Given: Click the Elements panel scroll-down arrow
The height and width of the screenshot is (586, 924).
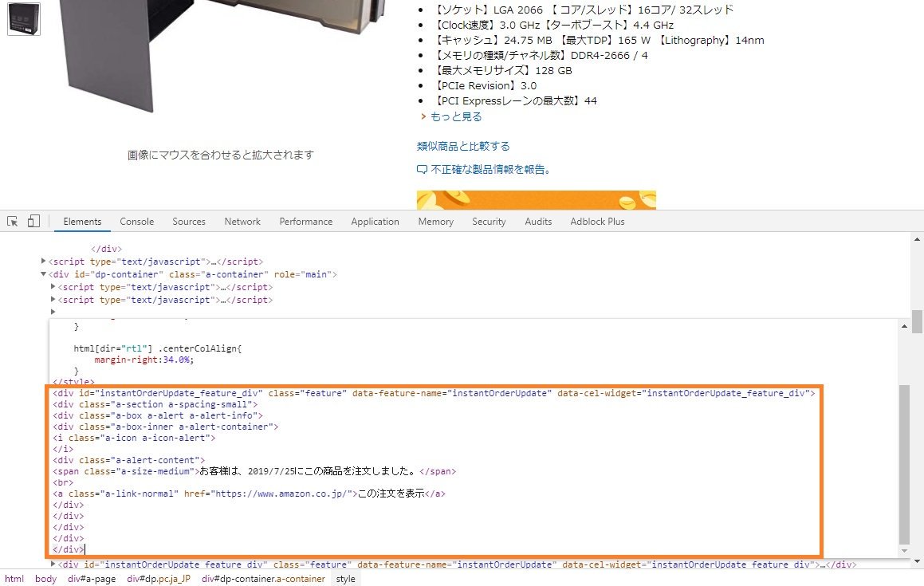Looking at the screenshot, I should (917, 561).
